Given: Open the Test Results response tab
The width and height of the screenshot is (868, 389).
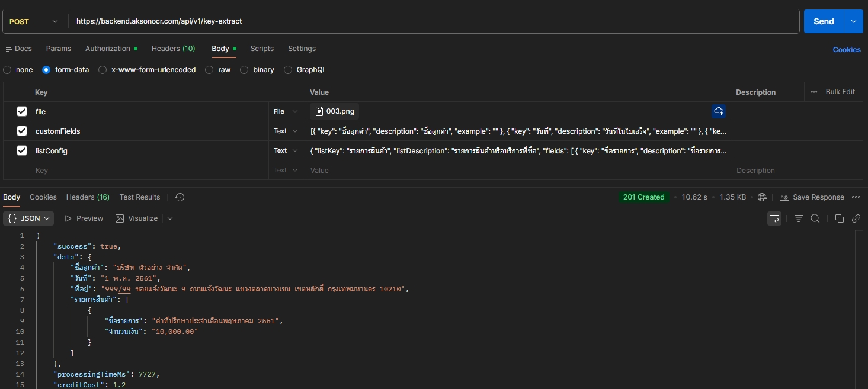Looking at the screenshot, I should [139, 197].
